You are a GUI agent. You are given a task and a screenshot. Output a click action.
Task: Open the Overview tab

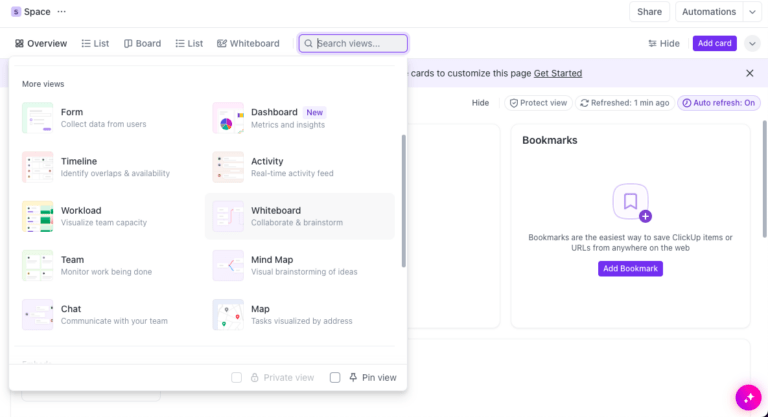tap(41, 43)
